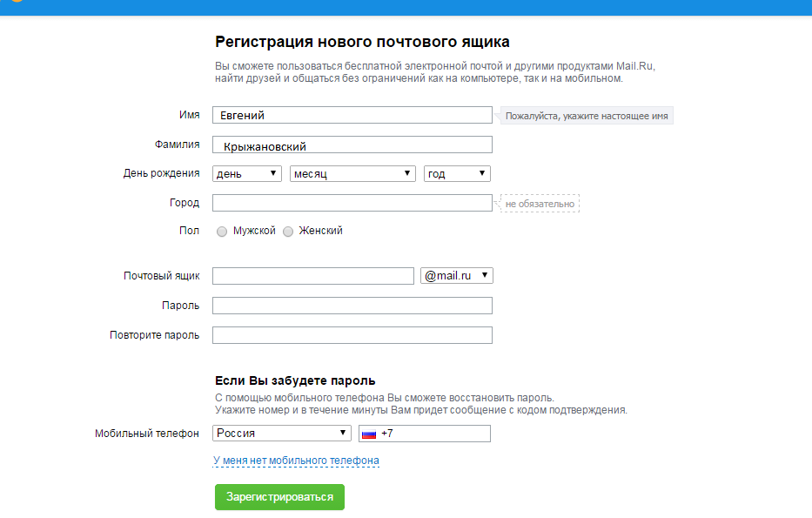This screenshot has width=812, height=518.
Task: Click the Пожалуйста, укажите настоящее имя hint
Action: coord(587,116)
